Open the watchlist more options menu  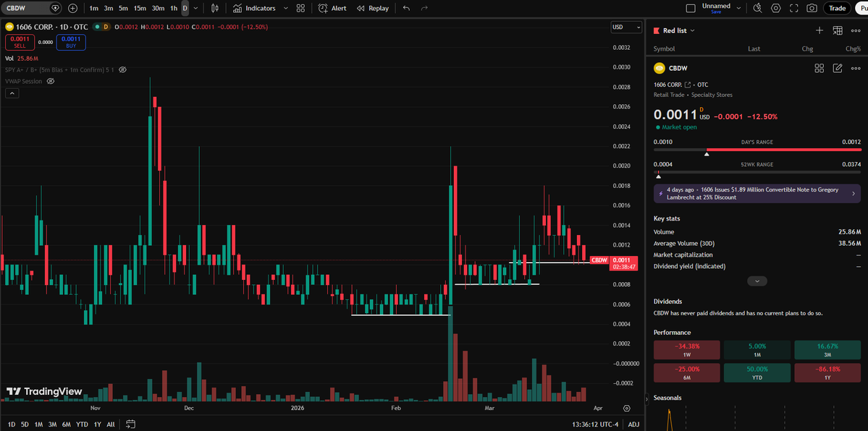tap(855, 30)
